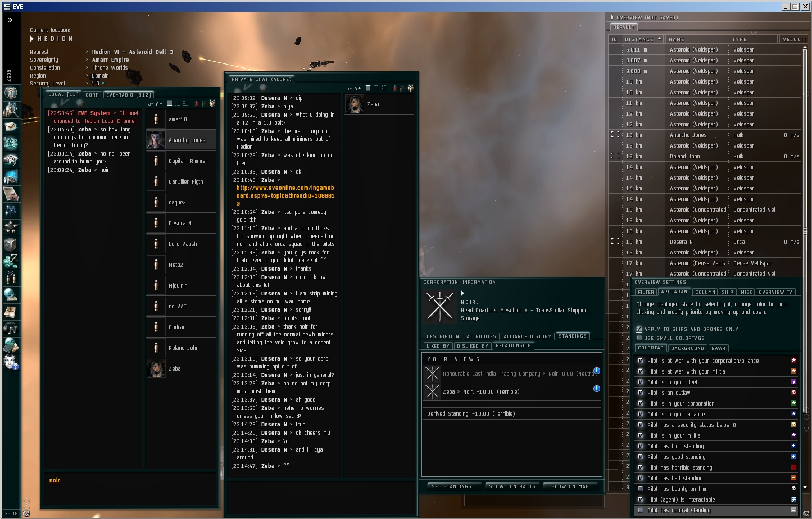Sort overview by the Name column
This screenshot has height=519, width=812.
click(x=696, y=39)
